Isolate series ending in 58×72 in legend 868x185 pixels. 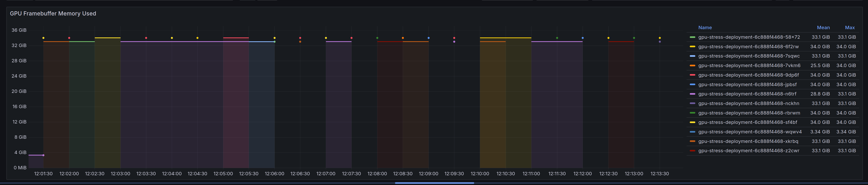pos(749,37)
